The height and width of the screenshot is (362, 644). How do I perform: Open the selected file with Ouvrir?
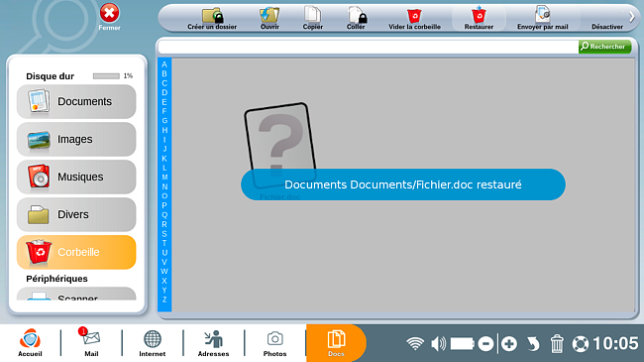pos(269,19)
